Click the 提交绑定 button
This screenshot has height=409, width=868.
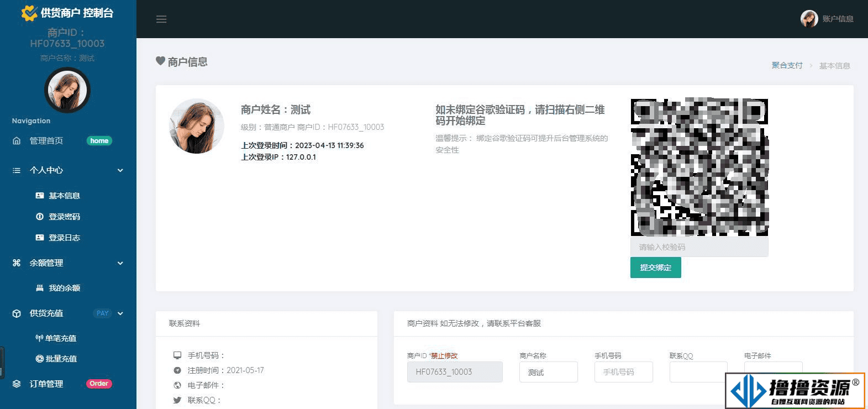tap(656, 268)
